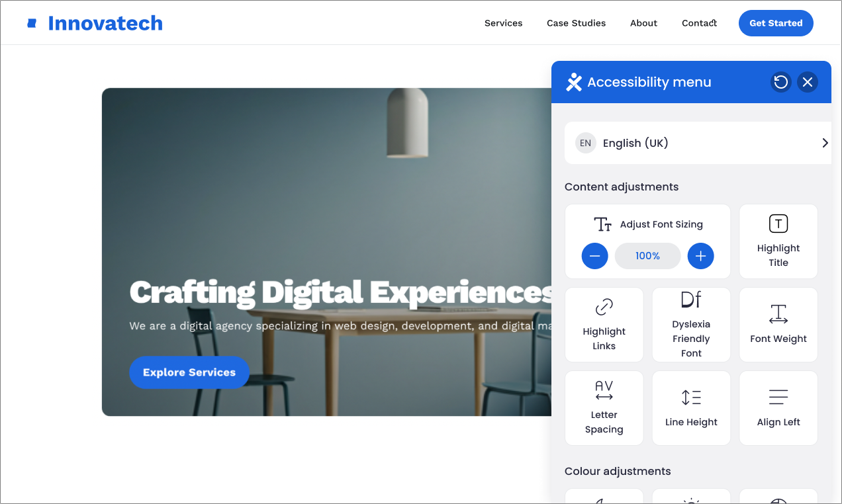Click the Explore Services button
The width and height of the screenshot is (842, 504).
(189, 372)
